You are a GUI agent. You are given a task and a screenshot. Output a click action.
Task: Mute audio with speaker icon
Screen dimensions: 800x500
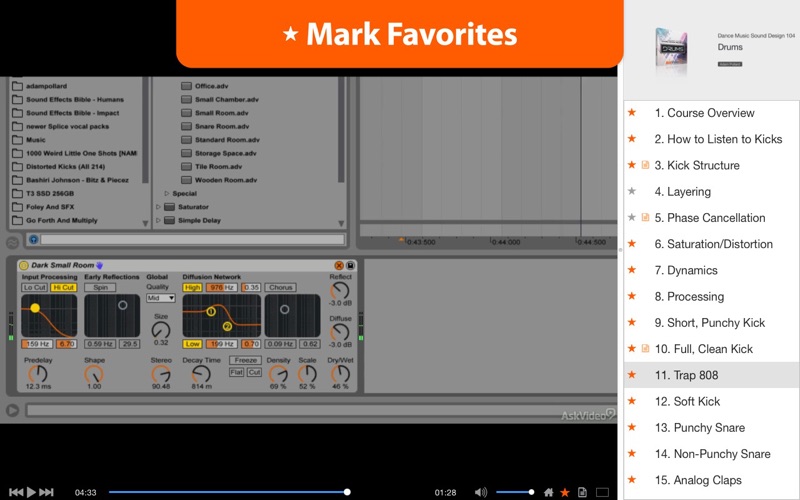tap(481, 492)
